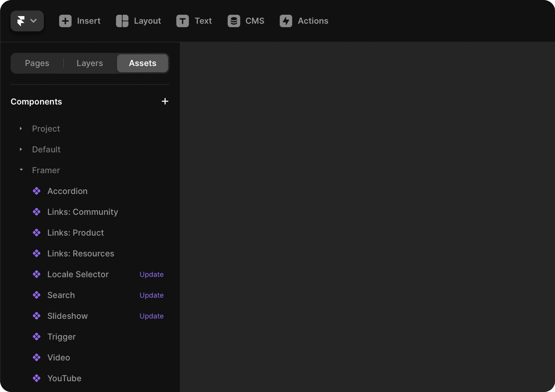The height and width of the screenshot is (392, 555).
Task: Click the Insert plus icon
Action: 65,21
